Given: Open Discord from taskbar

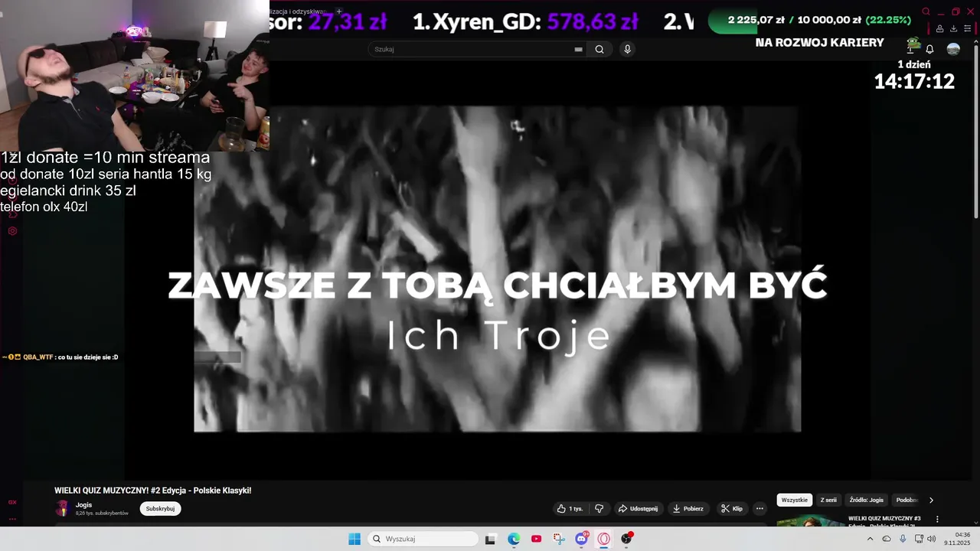Looking at the screenshot, I should pos(581,539).
